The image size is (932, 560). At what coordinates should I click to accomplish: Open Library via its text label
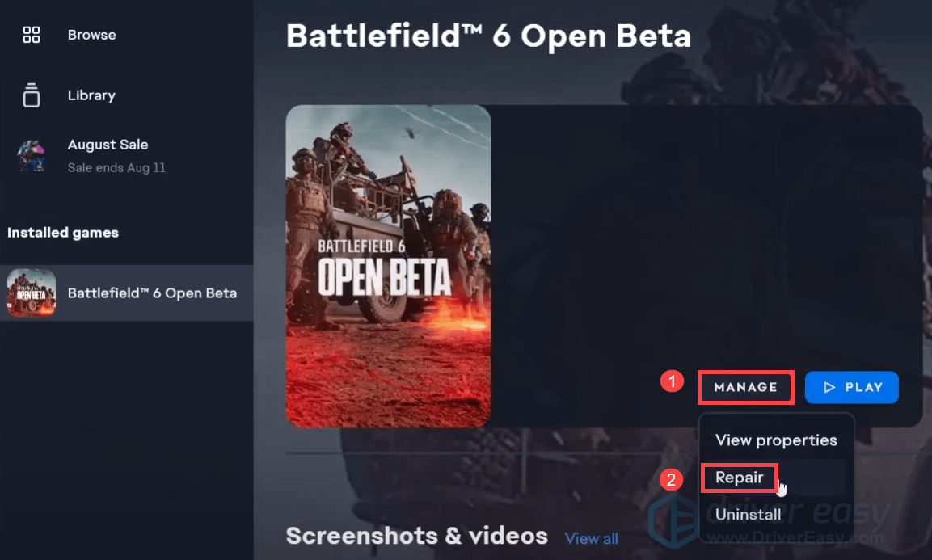click(91, 95)
